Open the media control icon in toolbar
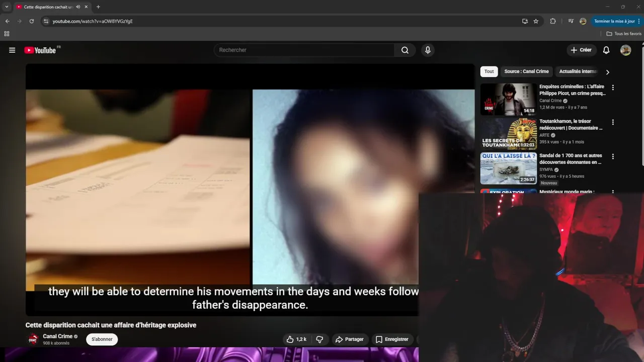The image size is (644, 362). point(571,21)
